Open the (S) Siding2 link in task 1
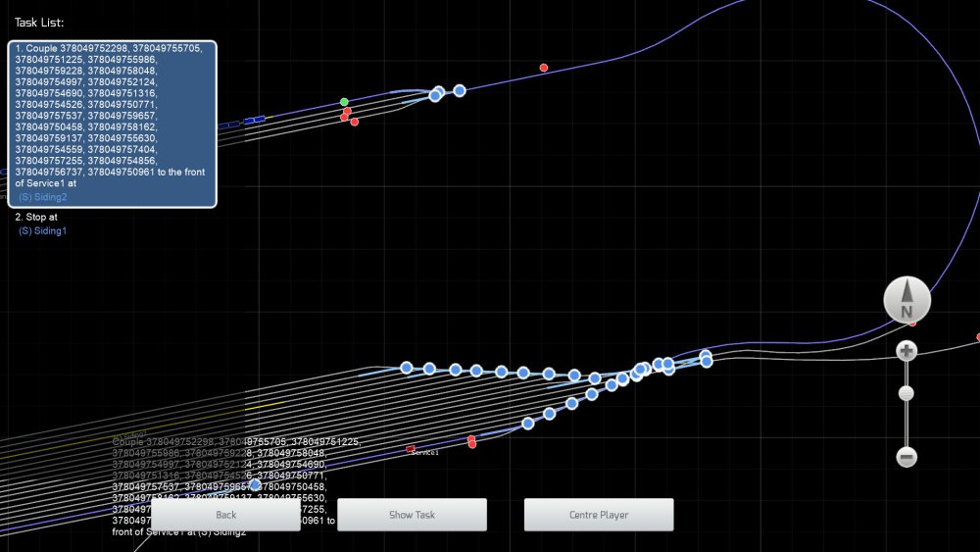Screen dimensions: 980x552 tap(43, 197)
